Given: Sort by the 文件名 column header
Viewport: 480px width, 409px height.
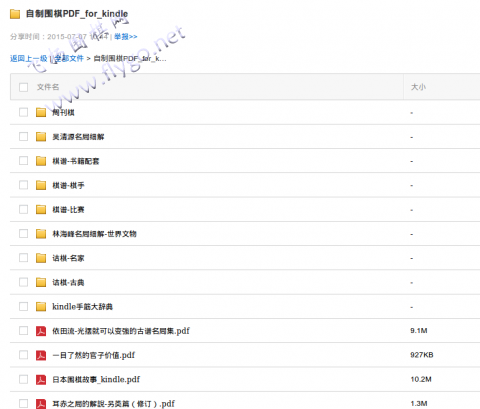Looking at the screenshot, I should pos(48,87).
